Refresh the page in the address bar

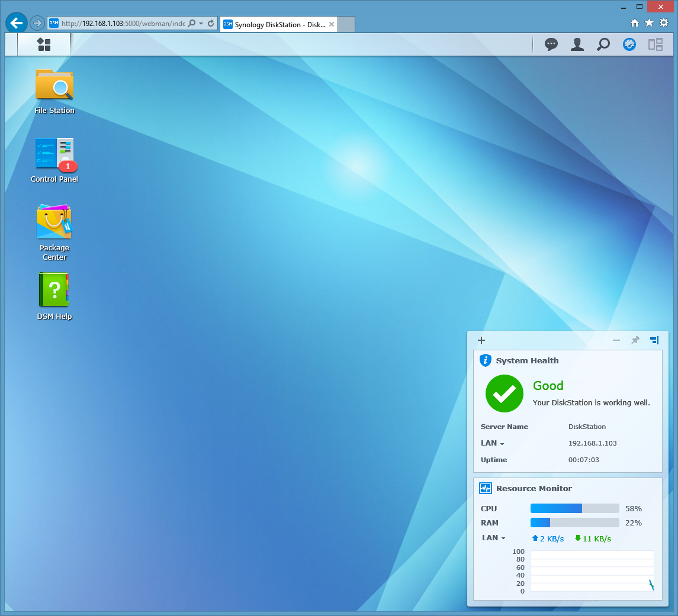211,23
